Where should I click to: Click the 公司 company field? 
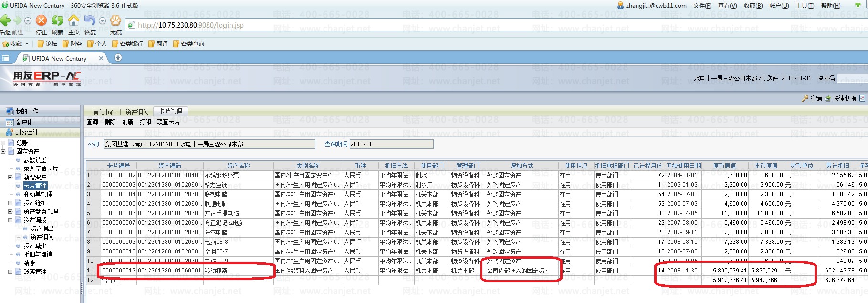209,144
